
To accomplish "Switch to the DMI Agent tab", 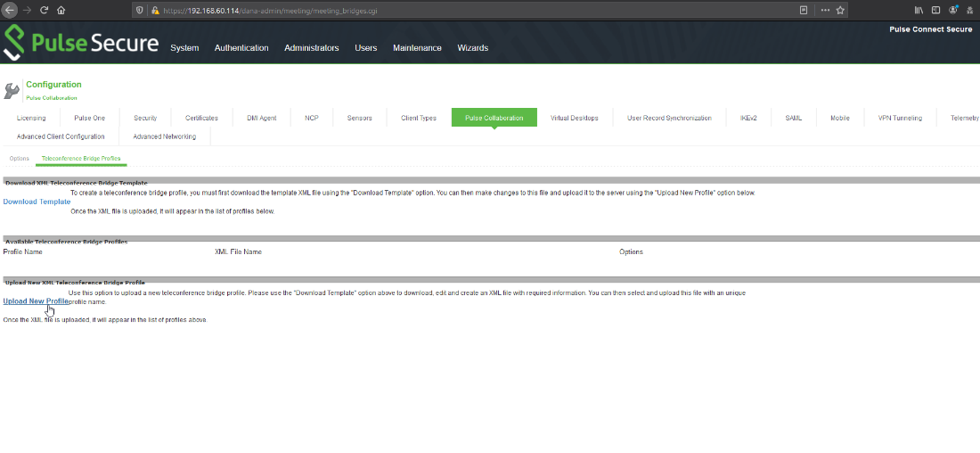I will click(261, 118).
